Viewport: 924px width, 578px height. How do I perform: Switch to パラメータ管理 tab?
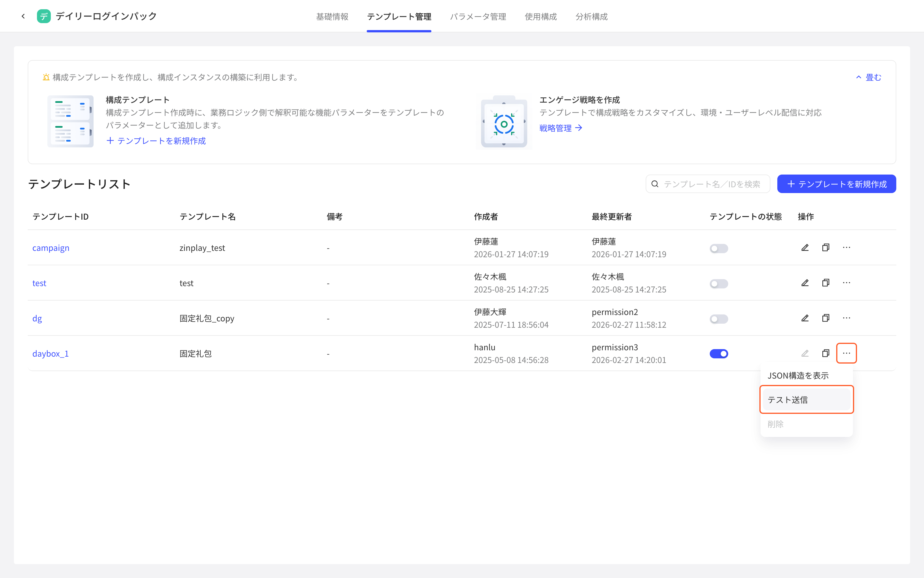[x=478, y=16]
